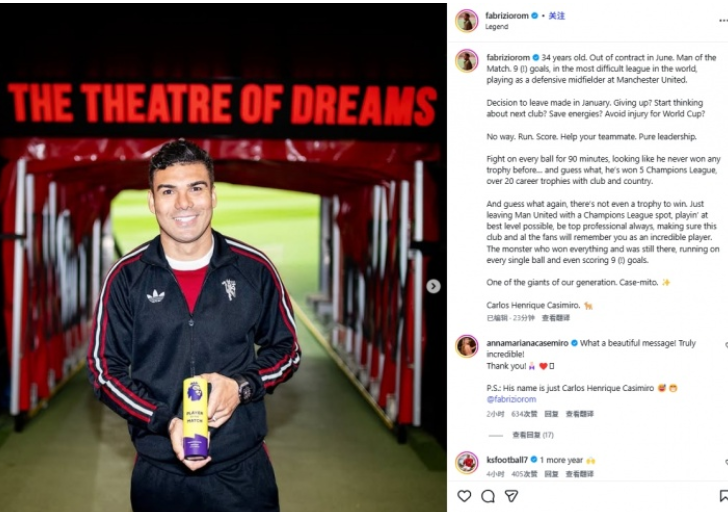
Task: Follow fabriziorom using 关注 button
Action: [557, 16]
